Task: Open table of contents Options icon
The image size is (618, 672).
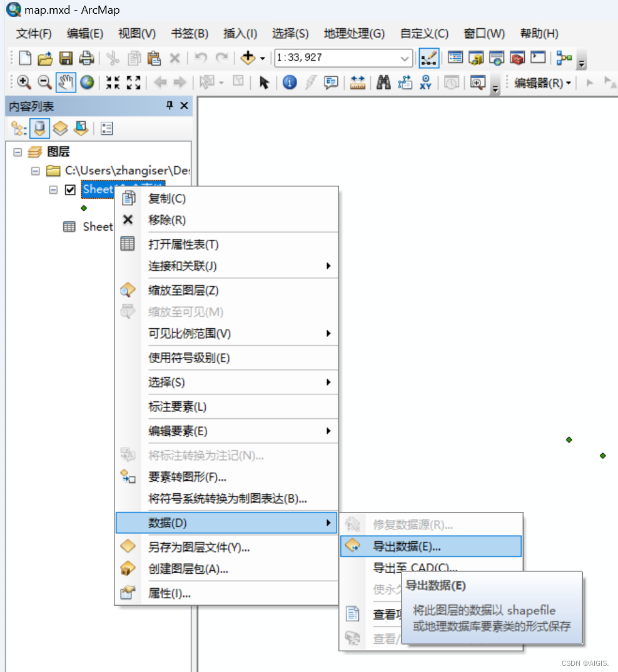Action: tap(106, 128)
